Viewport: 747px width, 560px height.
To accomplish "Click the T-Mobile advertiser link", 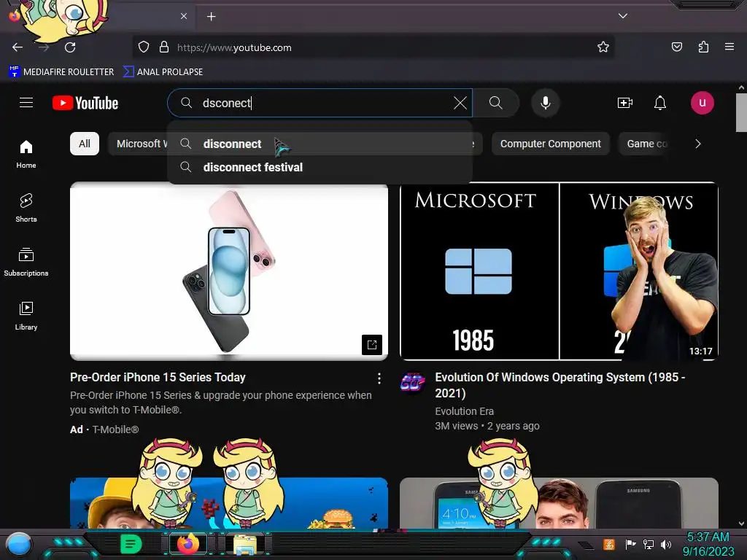I will click(115, 429).
